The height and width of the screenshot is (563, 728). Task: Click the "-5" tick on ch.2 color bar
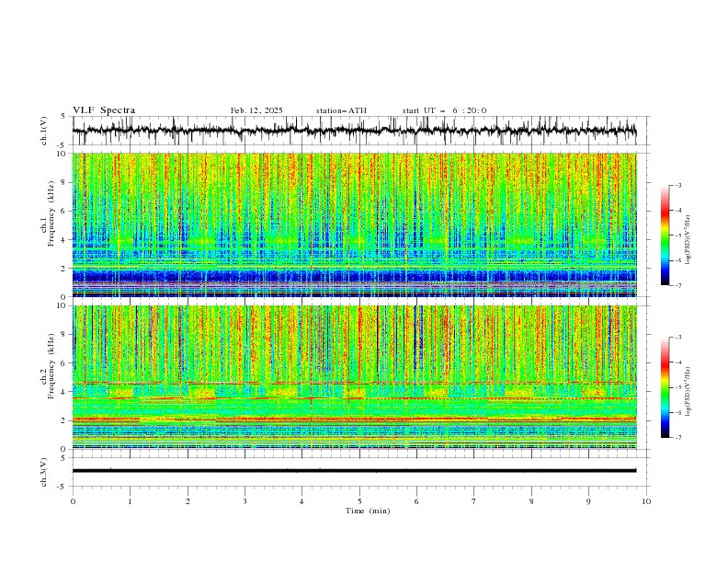tap(677, 387)
